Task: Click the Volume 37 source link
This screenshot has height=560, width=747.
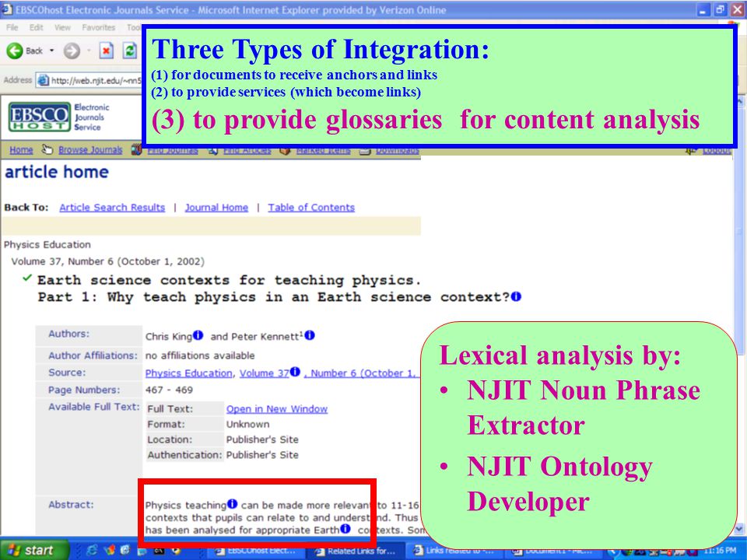Action: 264,373
